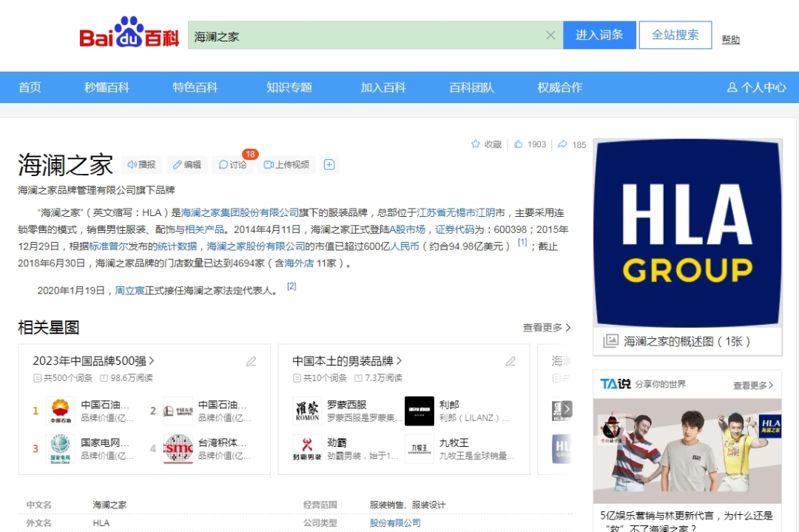Image resolution: width=799 pixels, height=532 pixels.
Task: Select the 九牧王 entry name
Action: point(454,442)
